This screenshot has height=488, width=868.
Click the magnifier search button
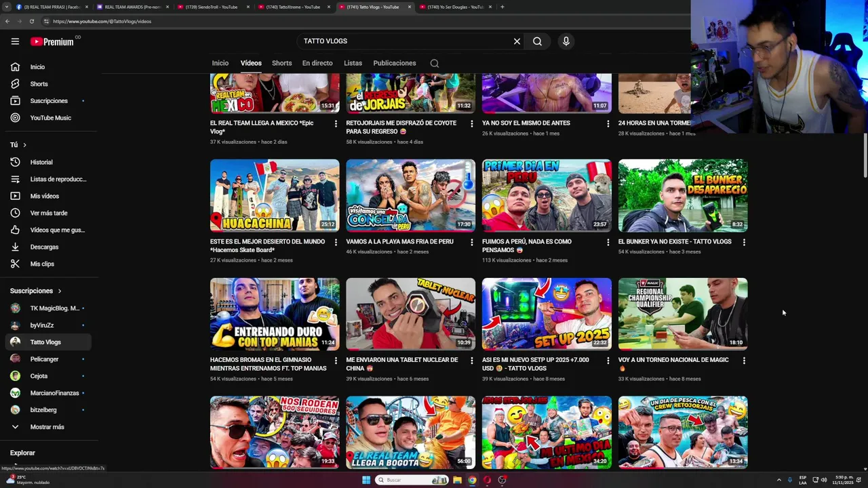[537, 41]
